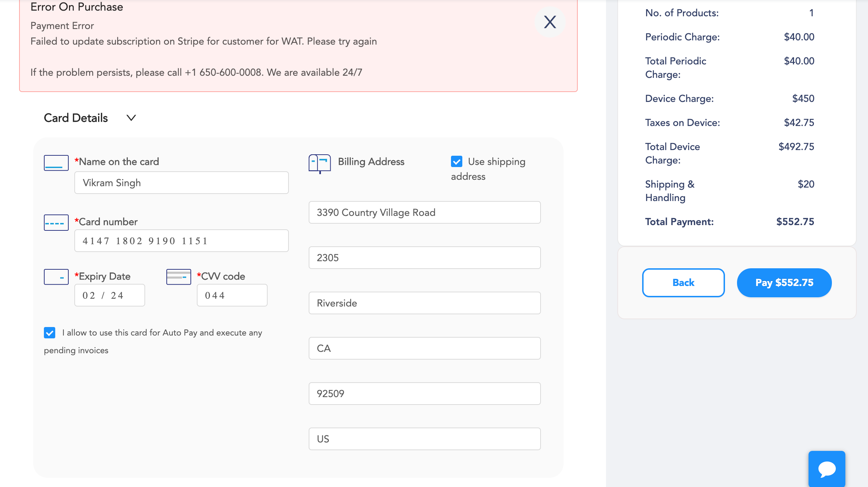Click the name-on-card icon
Image resolution: width=868 pixels, height=487 pixels.
[x=56, y=163]
